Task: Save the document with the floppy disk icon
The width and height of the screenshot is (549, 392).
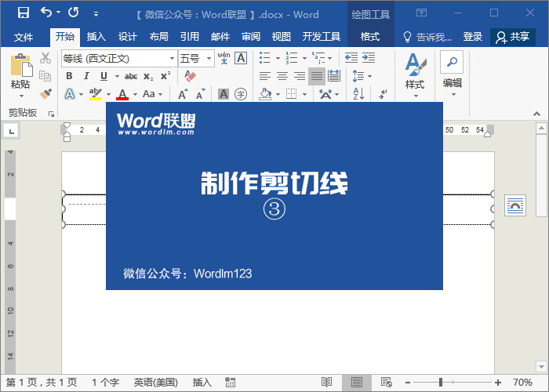Action: pos(24,13)
